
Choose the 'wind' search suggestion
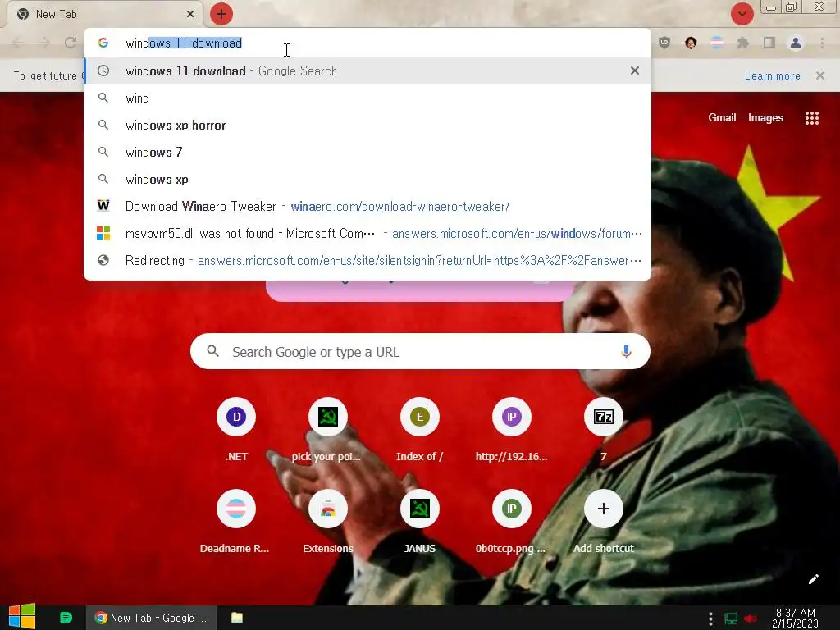click(367, 98)
